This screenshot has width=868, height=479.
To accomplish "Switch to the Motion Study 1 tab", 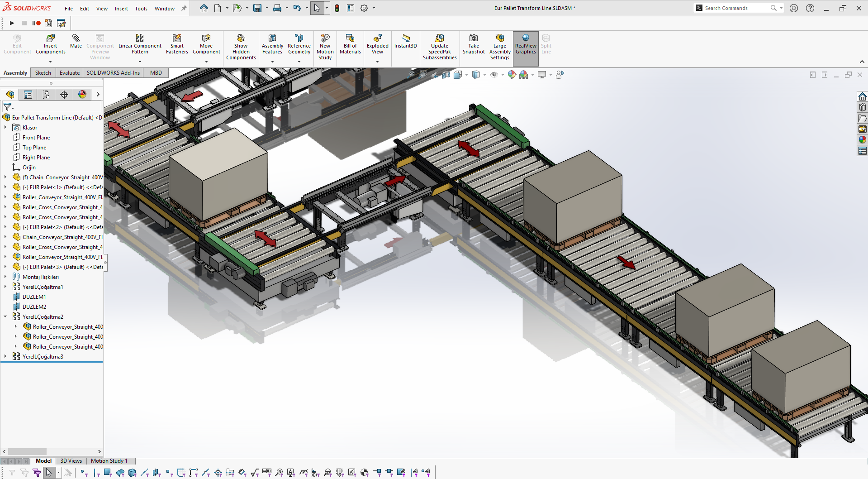I will coord(109,461).
